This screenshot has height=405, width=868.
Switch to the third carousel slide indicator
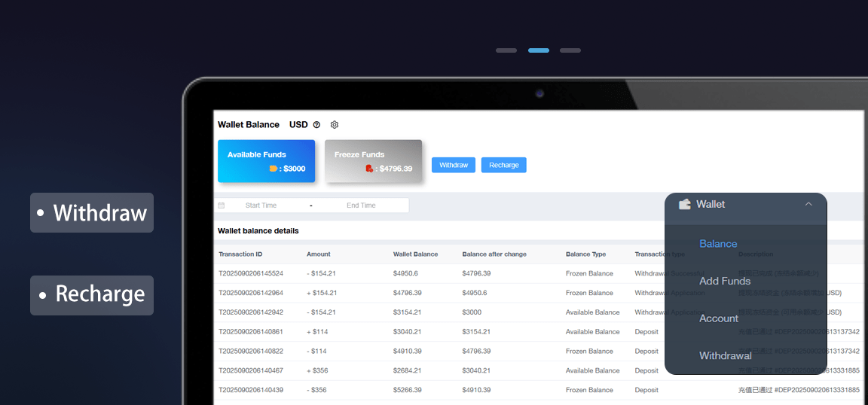pyautogui.click(x=570, y=50)
